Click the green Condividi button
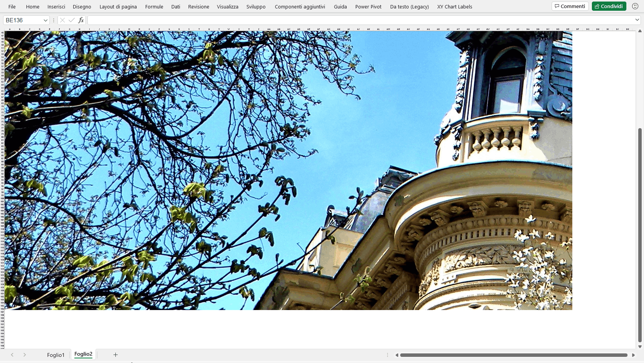644x363 pixels. [x=609, y=6]
